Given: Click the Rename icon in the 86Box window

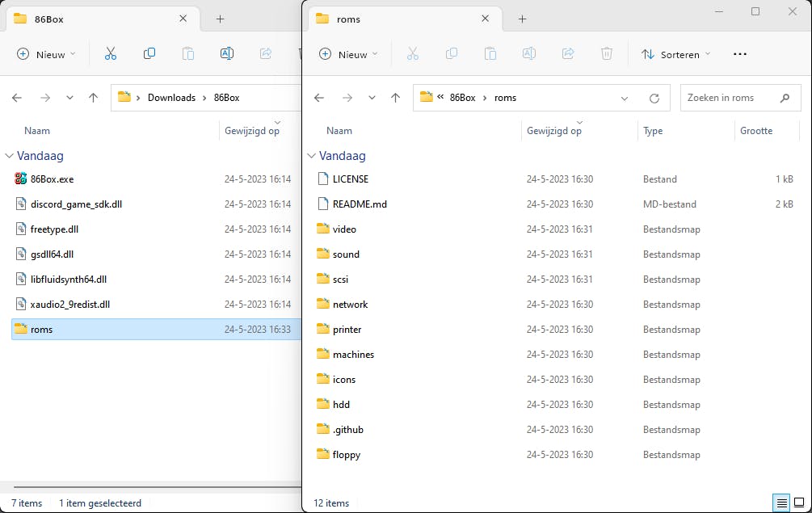Looking at the screenshot, I should point(227,54).
